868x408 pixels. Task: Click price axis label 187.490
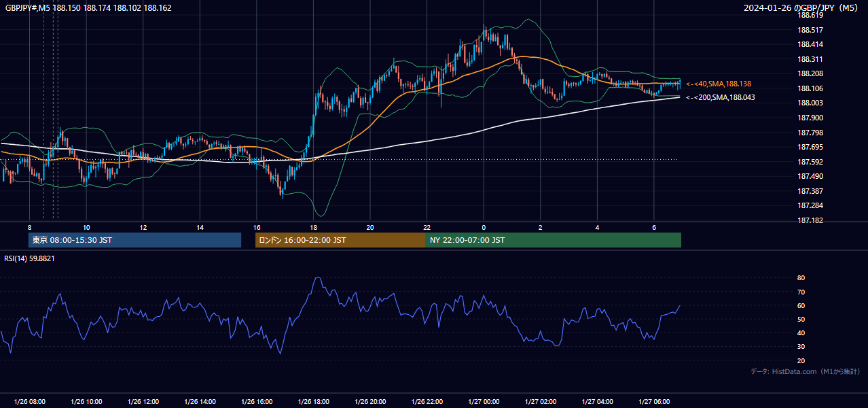pyautogui.click(x=810, y=176)
